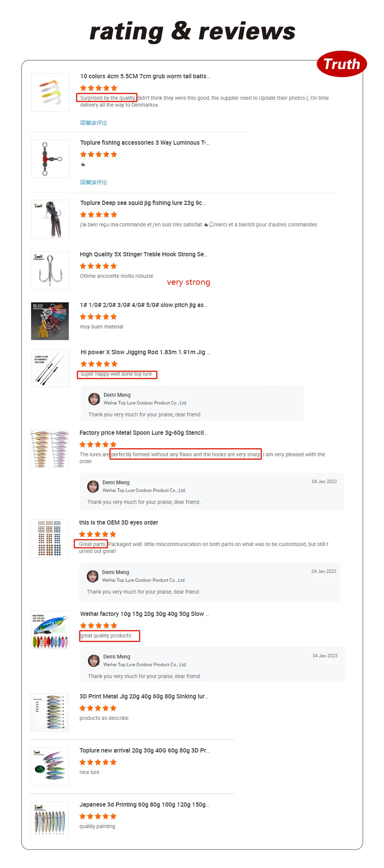Open '3D Print Metal Jig 20g 40g' title
The image size is (384, 868).
(144, 696)
